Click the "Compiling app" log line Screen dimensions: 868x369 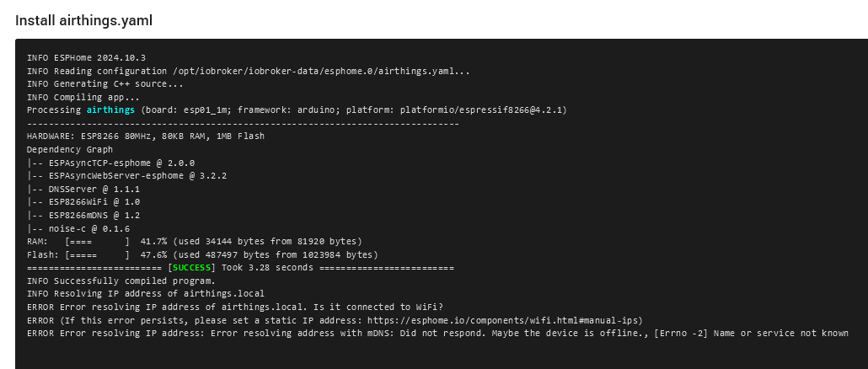[83, 98]
